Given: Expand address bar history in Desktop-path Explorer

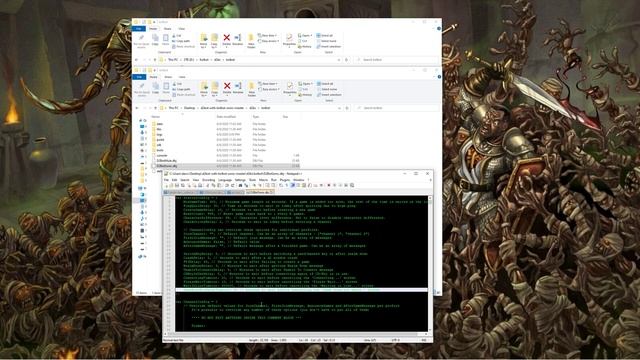Looking at the screenshot, I should (339, 108).
